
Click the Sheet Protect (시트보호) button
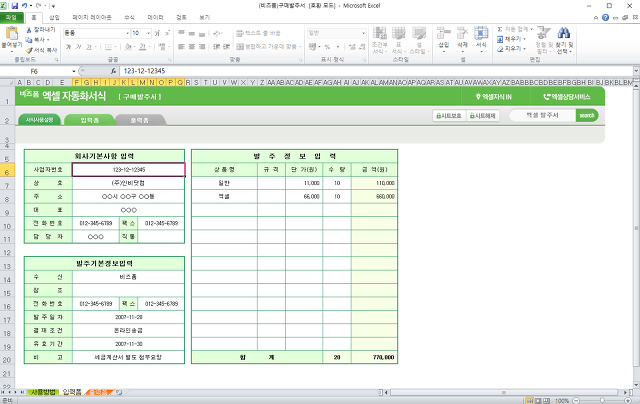[x=449, y=116]
